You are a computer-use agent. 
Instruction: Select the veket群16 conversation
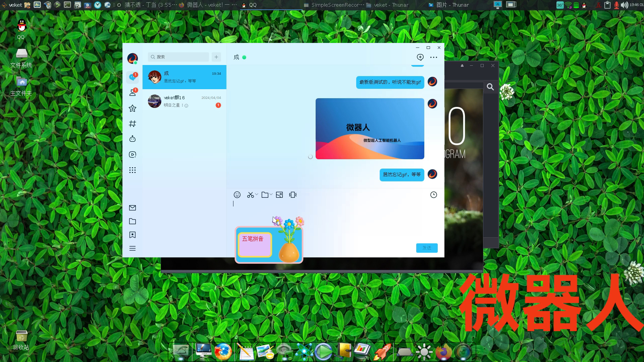[x=184, y=101]
